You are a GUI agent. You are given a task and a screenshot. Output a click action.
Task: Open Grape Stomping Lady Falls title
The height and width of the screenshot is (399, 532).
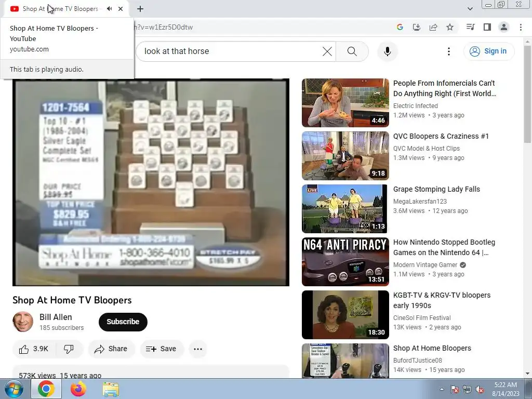tap(436, 189)
